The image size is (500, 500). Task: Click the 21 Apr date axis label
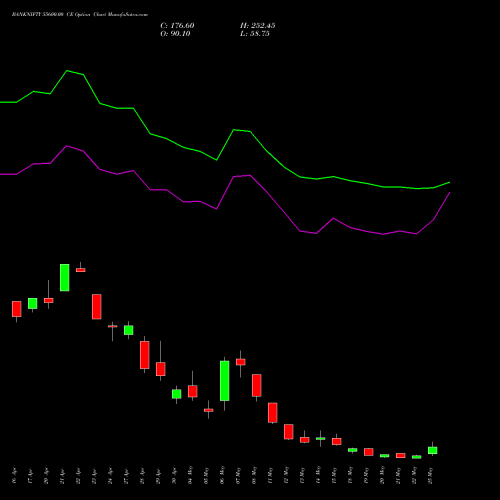pyautogui.click(x=62, y=476)
